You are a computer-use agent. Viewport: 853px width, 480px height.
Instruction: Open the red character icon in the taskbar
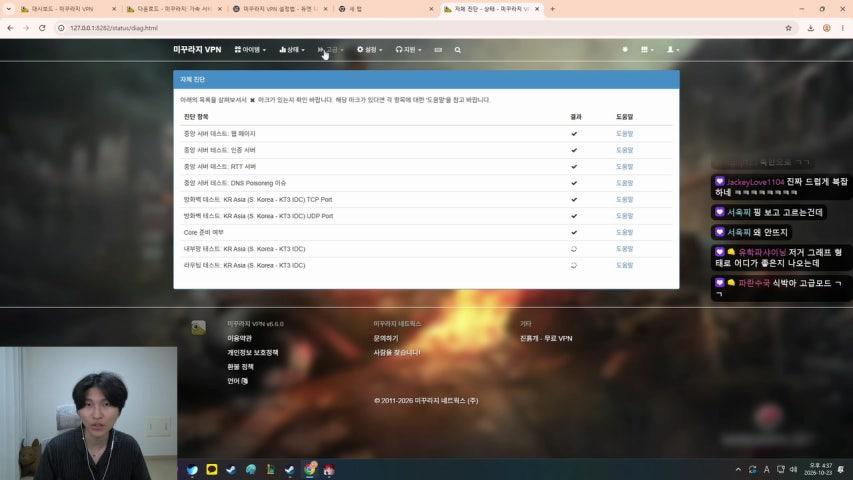(x=329, y=469)
